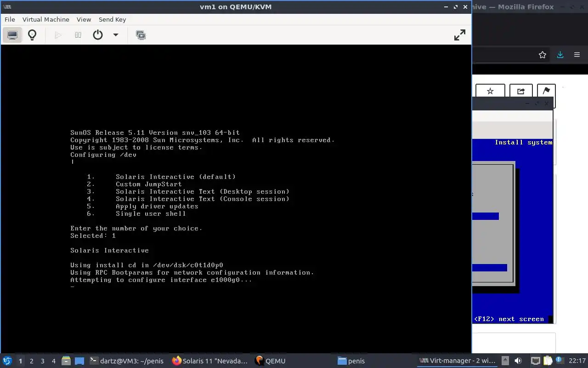This screenshot has height=368, width=588.
Task: Open Firefox hamburger application menu
Action: [x=577, y=55]
